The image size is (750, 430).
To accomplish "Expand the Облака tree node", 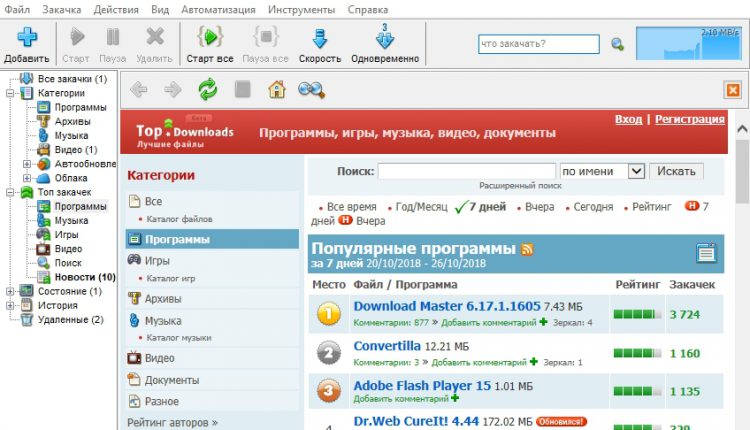I will [x=27, y=178].
